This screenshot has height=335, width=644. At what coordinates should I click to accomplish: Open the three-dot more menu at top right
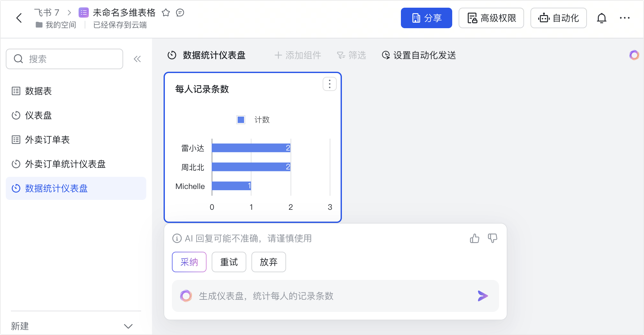[624, 18]
